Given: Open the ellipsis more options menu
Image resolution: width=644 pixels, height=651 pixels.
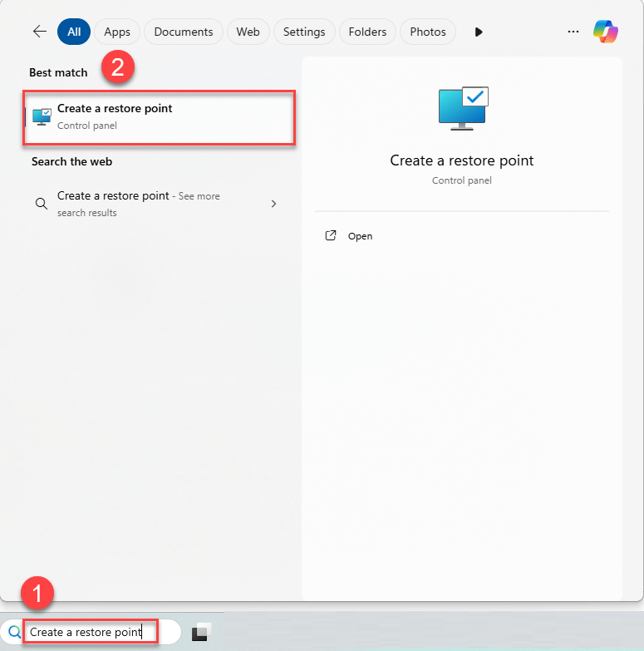Looking at the screenshot, I should click(573, 32).
